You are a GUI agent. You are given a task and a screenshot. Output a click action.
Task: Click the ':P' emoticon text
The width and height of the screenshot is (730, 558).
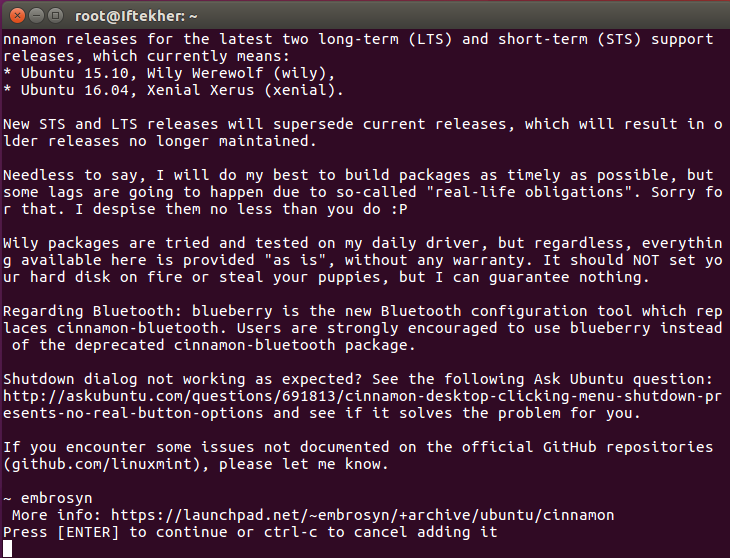point(399,209)
